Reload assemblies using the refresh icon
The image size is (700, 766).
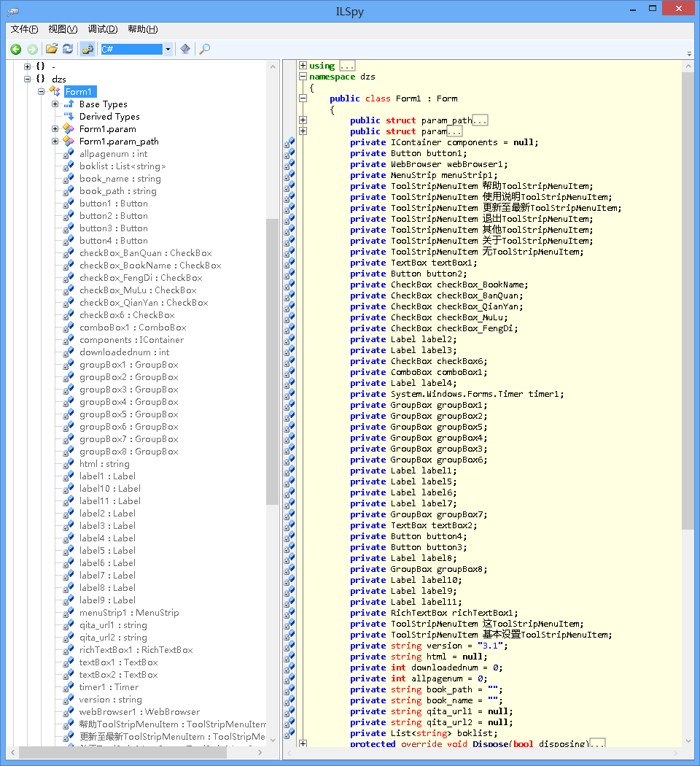point(68,49)
